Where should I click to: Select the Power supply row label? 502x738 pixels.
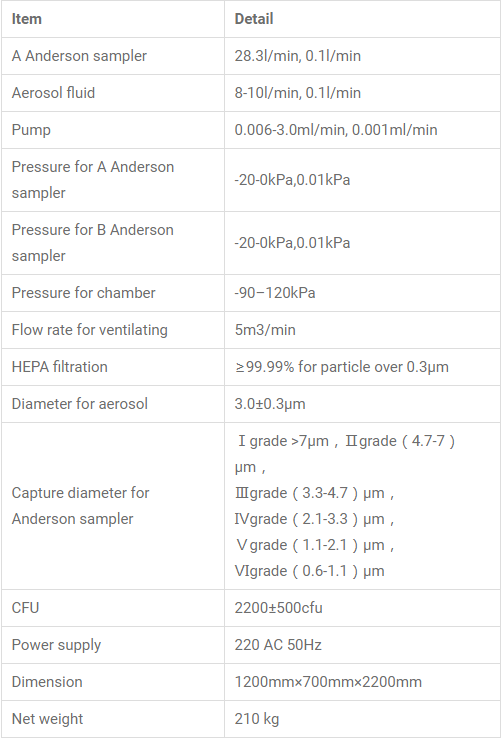[56, 645]
